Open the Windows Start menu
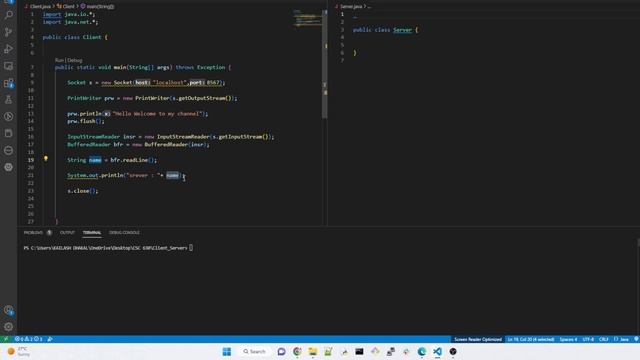Image resolution: width=640 pixels, height=360 pixels. coord(227,351)
